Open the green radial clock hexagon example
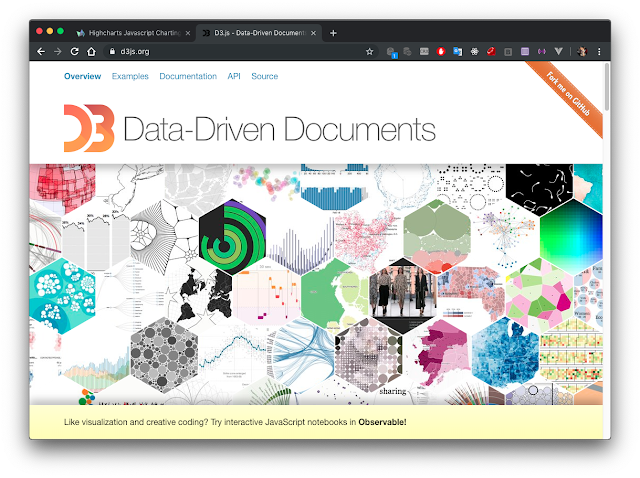The width and height of the screenshot is (640, 478). (232, 237)
